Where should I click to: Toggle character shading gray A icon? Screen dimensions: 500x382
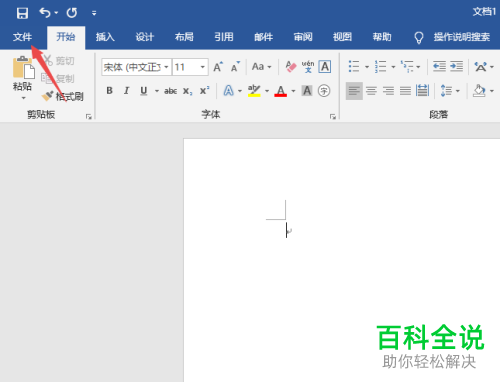(x=307, y=91)
